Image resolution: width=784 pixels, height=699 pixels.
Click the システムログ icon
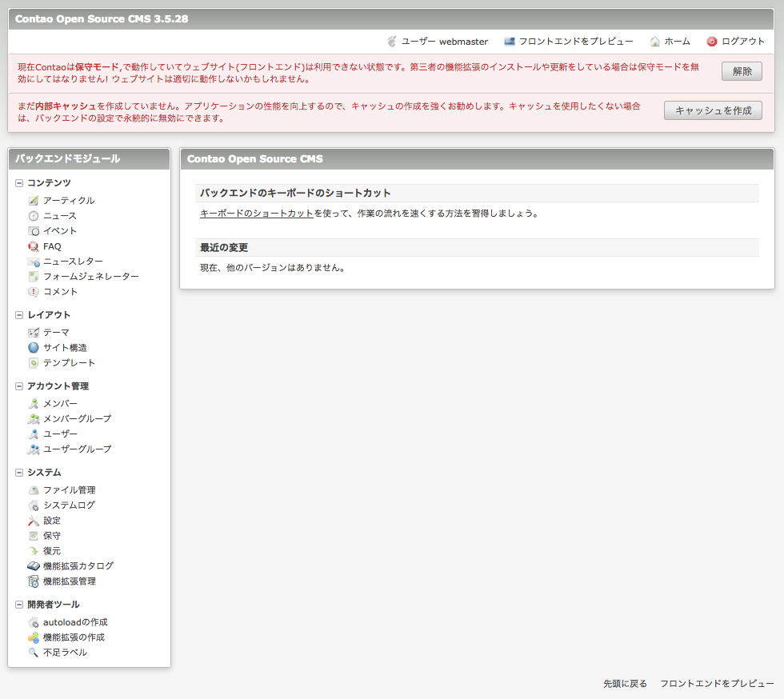(x=34, y=505)
